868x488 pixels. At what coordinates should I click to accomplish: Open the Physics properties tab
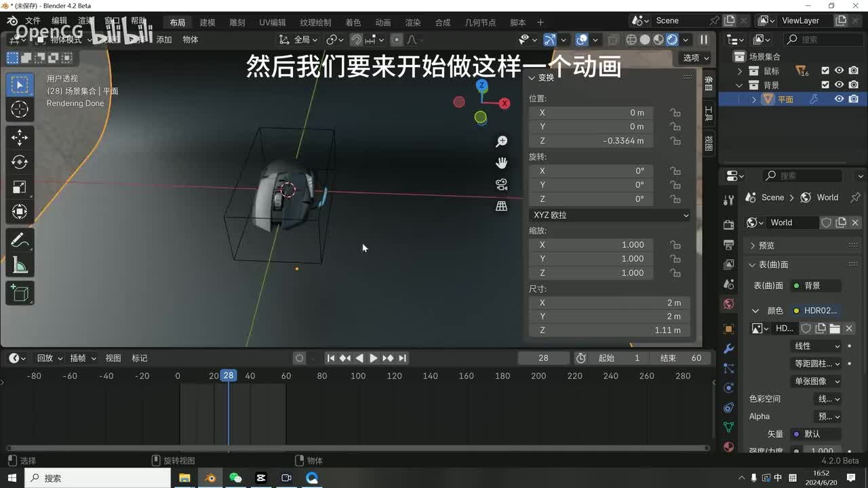point(728,388)
